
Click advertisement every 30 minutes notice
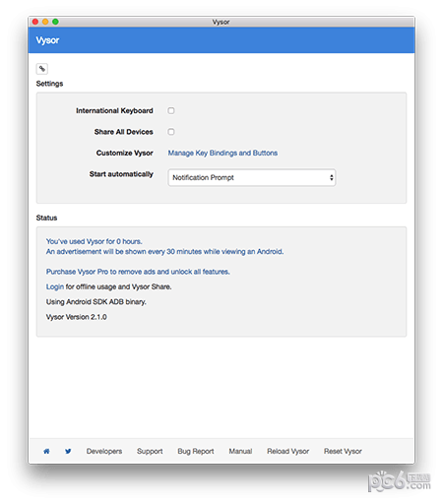(x=164, y=252)
